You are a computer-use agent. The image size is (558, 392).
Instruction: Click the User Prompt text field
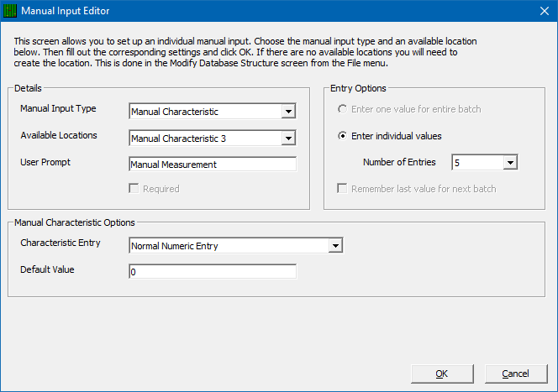pyautogui.click(x=213, y=165)
